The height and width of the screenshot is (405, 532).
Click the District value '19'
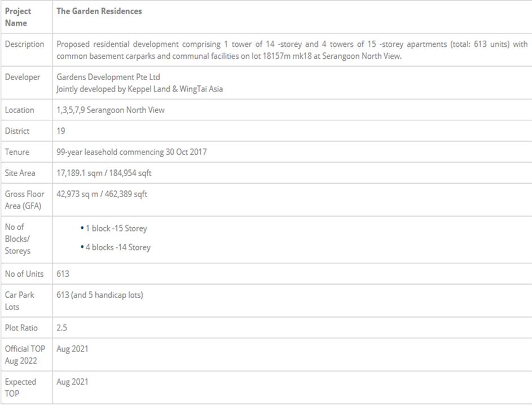[x=61, y=131]
